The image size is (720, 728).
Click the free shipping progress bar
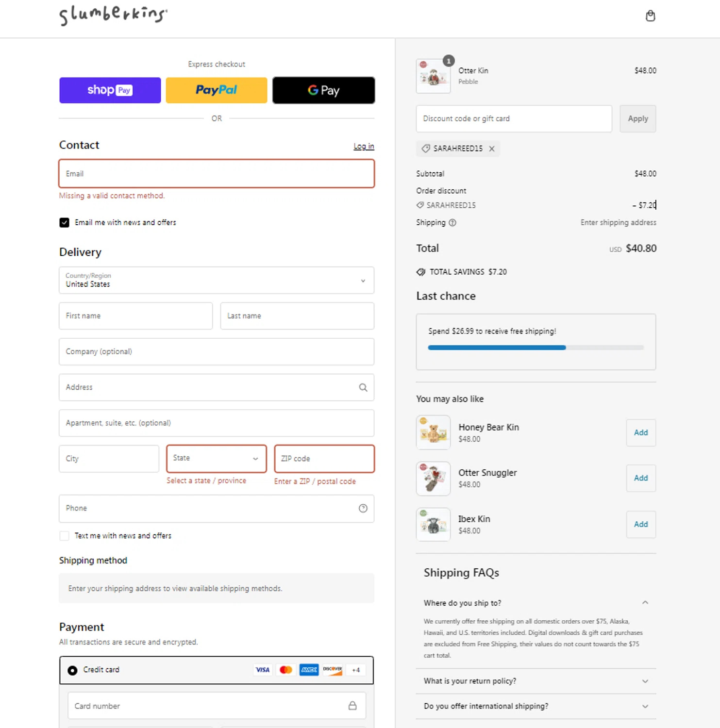(536, 347)
